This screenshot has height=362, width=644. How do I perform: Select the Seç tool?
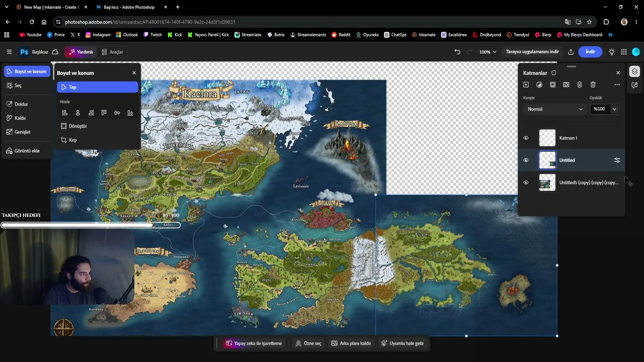coord(15,85)
